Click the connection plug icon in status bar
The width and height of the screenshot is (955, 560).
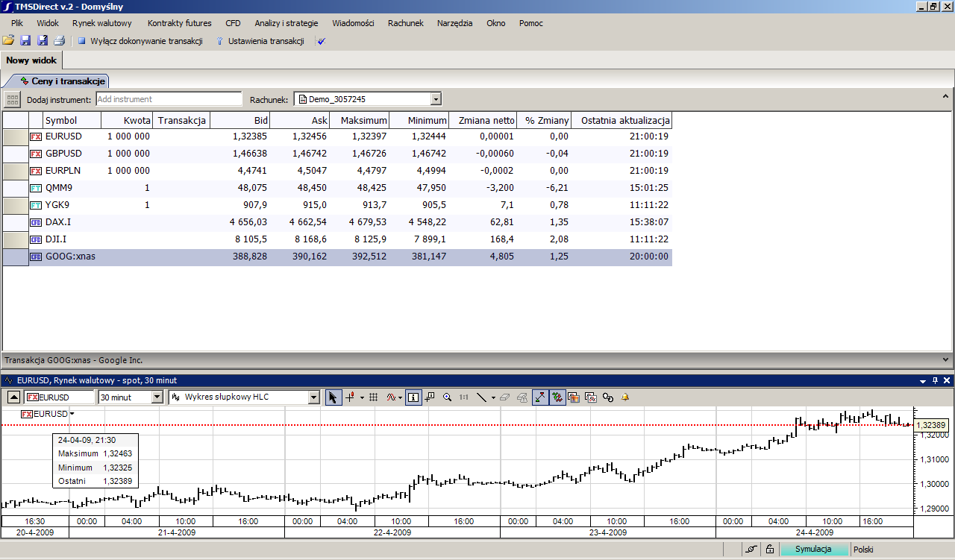pos(751,549)
